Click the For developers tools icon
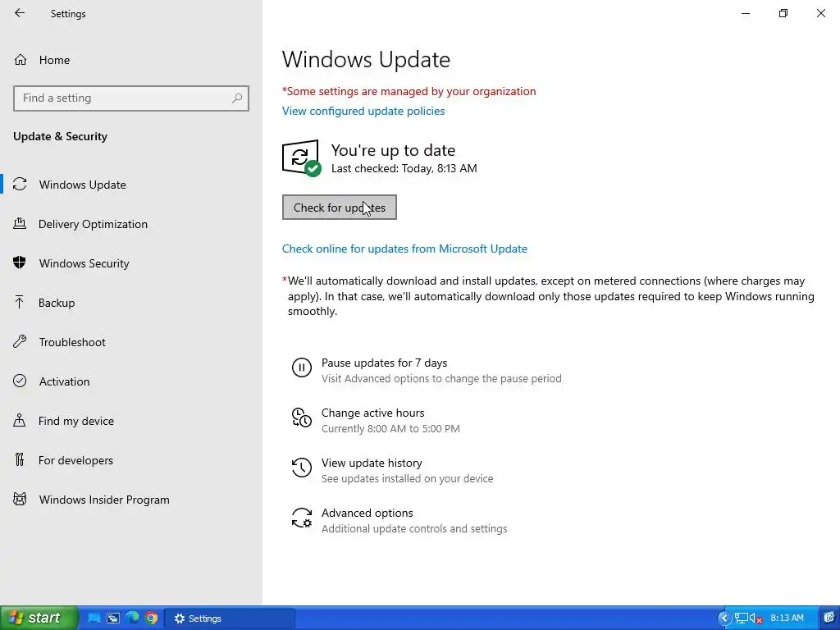Viewport: 840px width, 630px height. click(x=20, y=459)
